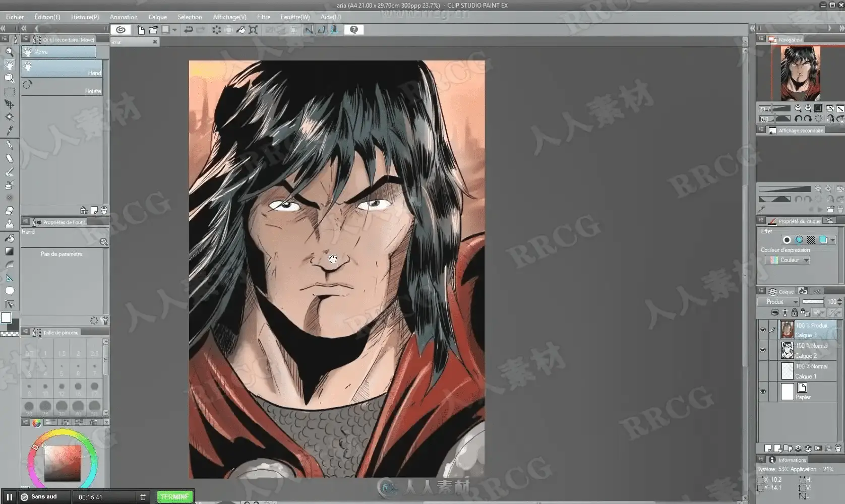Toggle lock layer padlock
The width and height of the screenshot is (845, 504).
click(795, 313)
